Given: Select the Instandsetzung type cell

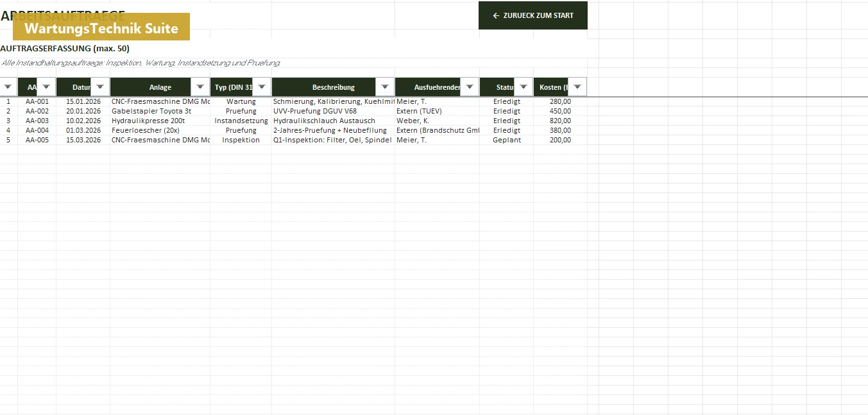Looking at the screenshot, I should 241,121.
